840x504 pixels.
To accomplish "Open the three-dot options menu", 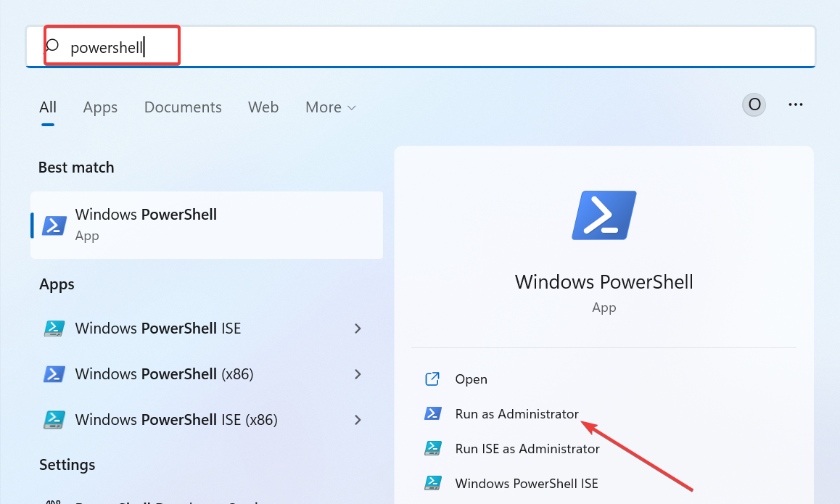I will coord(796,104).
